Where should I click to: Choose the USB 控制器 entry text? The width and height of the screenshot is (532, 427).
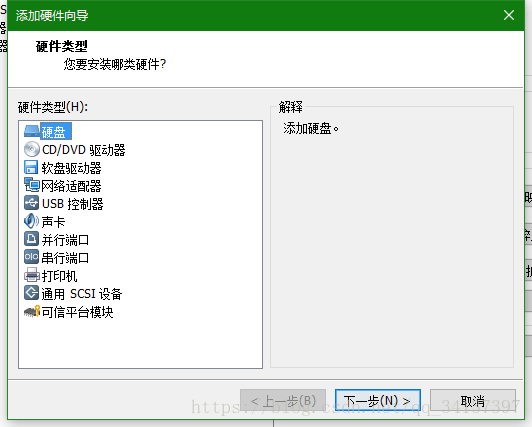(73, 204)
